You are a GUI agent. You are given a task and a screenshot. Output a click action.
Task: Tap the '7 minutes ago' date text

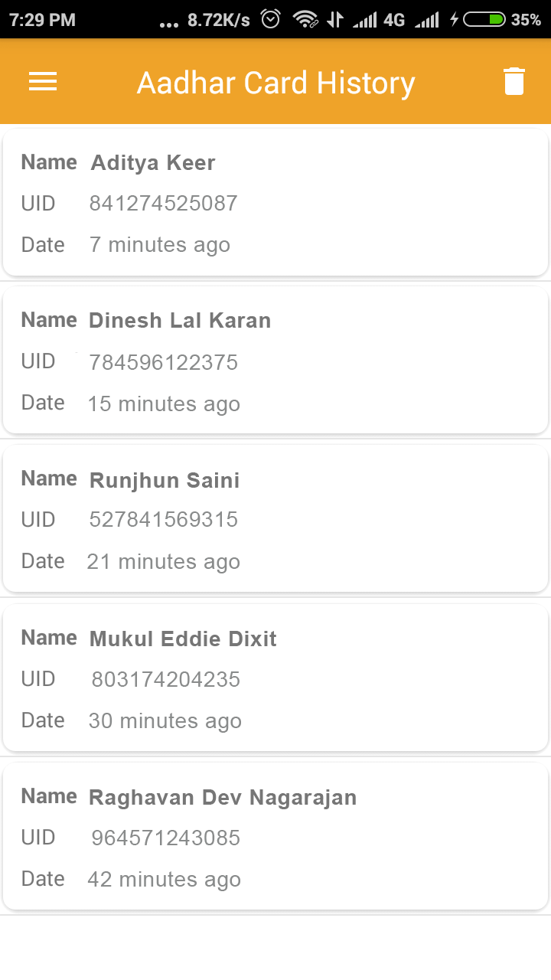tap(159, 245)
